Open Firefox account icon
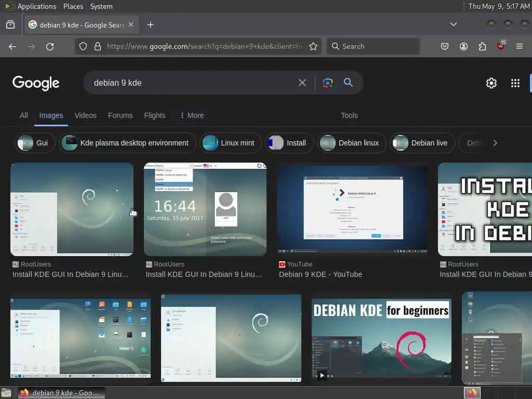 click(463, 46)
